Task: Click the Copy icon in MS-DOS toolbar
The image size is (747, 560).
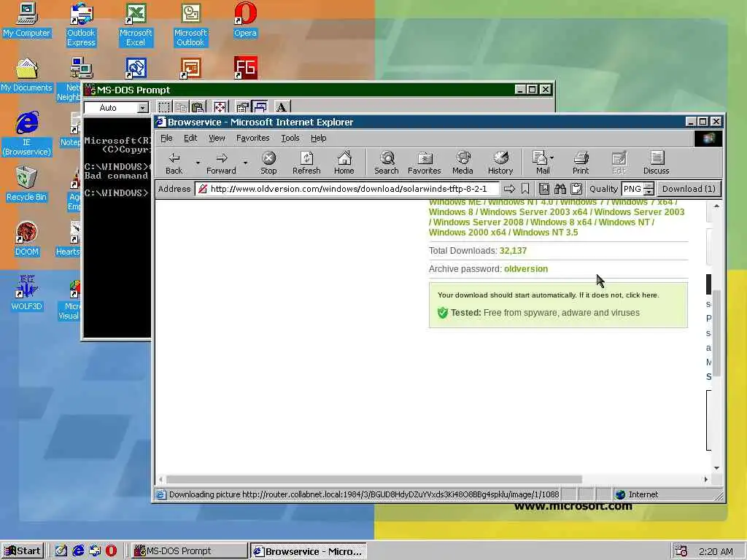Action: tap(181, 107)
